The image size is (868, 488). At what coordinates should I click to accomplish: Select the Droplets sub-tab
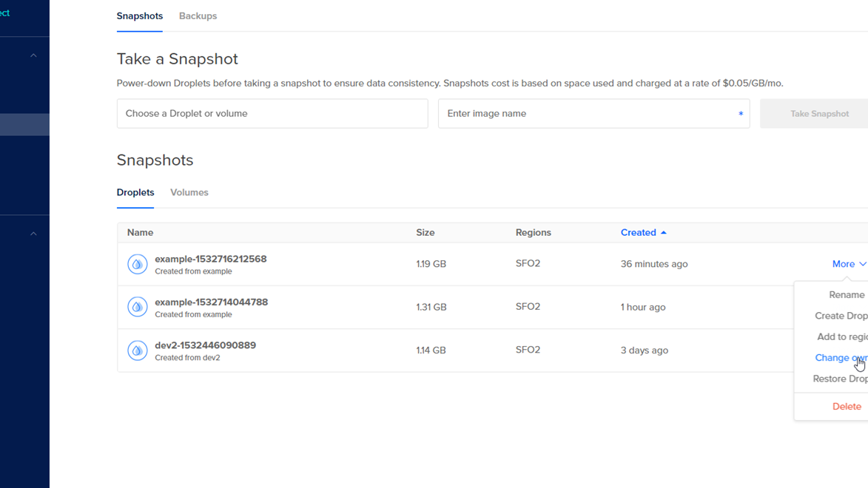click(x=135, y=192)
